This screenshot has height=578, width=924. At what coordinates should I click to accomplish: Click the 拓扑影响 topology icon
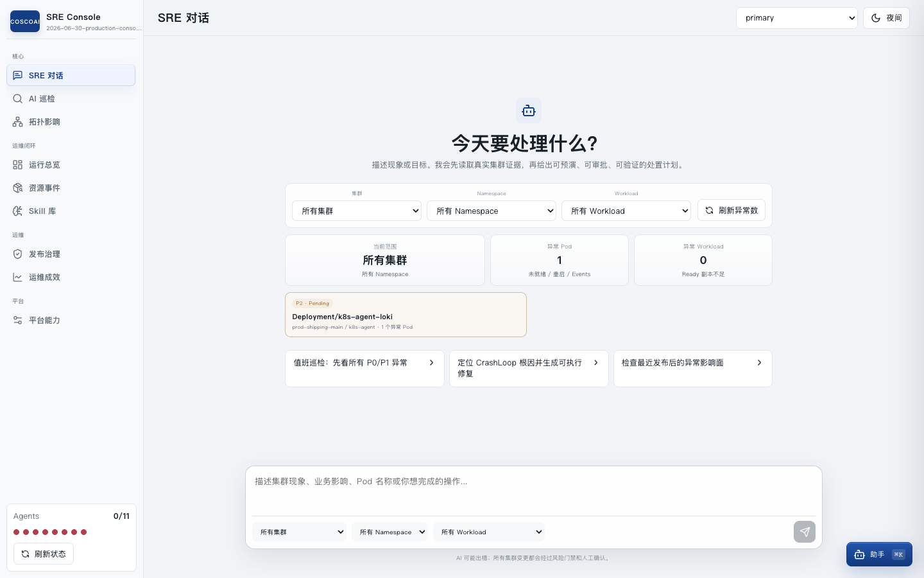tap(18, 121)
